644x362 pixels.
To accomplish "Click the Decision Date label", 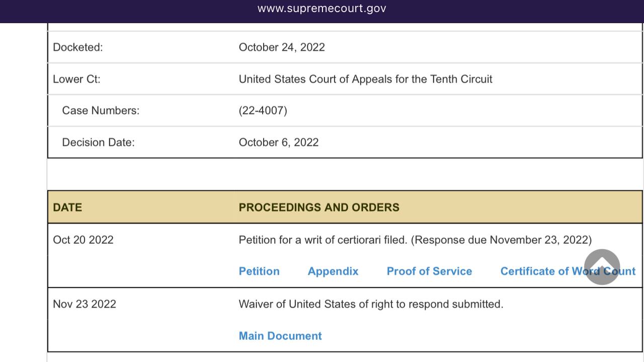I will pyautogui.click(x=99, y=142).
